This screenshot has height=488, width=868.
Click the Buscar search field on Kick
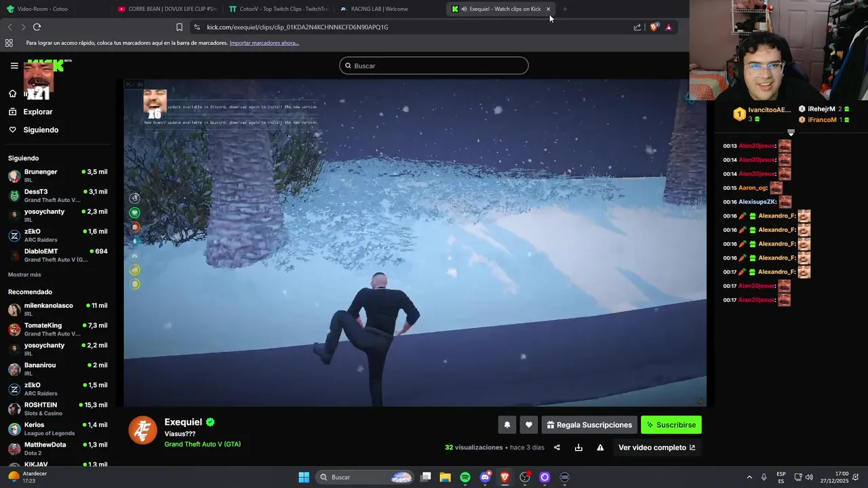click(434, 66)
